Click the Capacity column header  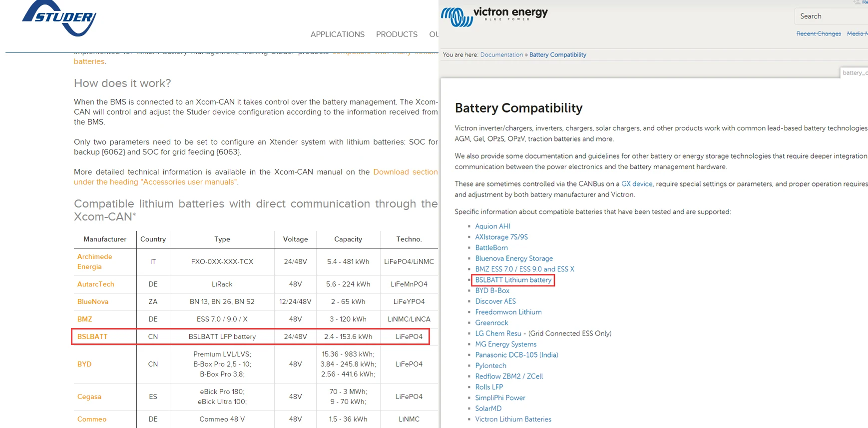tap(348, 239)
